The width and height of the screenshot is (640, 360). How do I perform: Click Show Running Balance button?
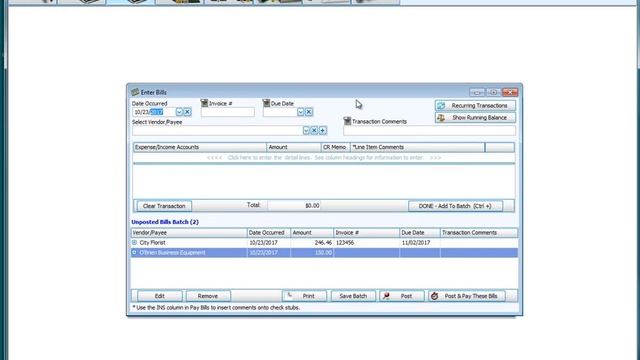coord(475,118)
